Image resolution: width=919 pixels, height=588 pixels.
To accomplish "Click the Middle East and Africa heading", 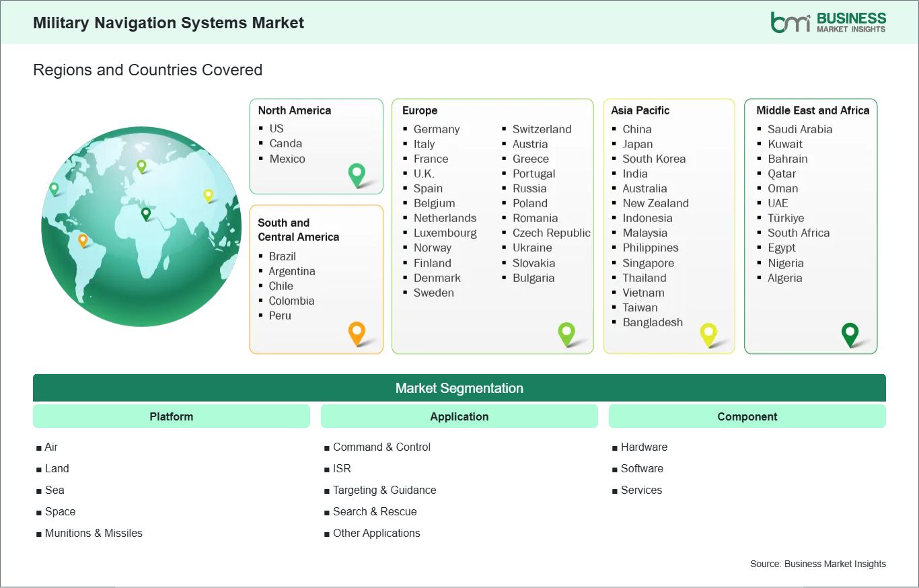I will (x=813, y=110).
